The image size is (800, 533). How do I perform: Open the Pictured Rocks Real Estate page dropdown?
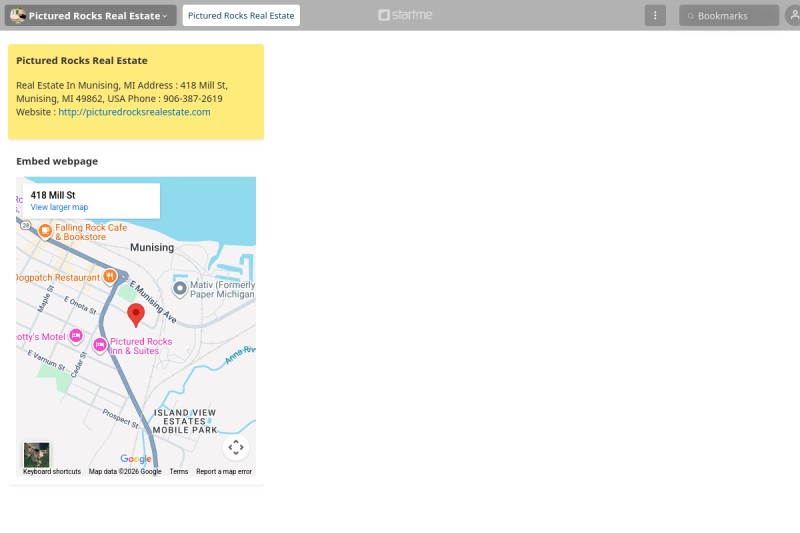tap(90, 15)
